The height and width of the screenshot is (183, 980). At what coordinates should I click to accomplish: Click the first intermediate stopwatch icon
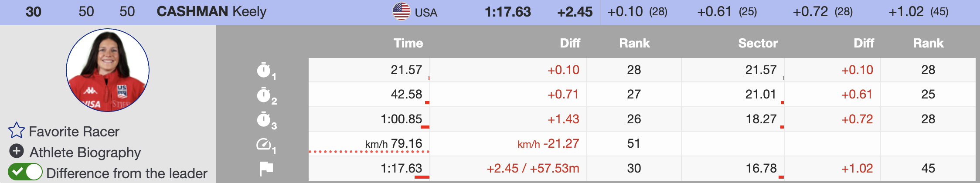[x=264, y=70]
